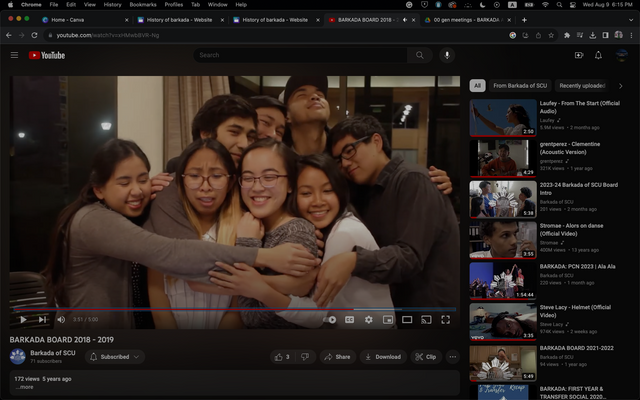The height and width of the screenshot is (400, 640).
Task: Click the Download button
Action: [x=382, y=356]
